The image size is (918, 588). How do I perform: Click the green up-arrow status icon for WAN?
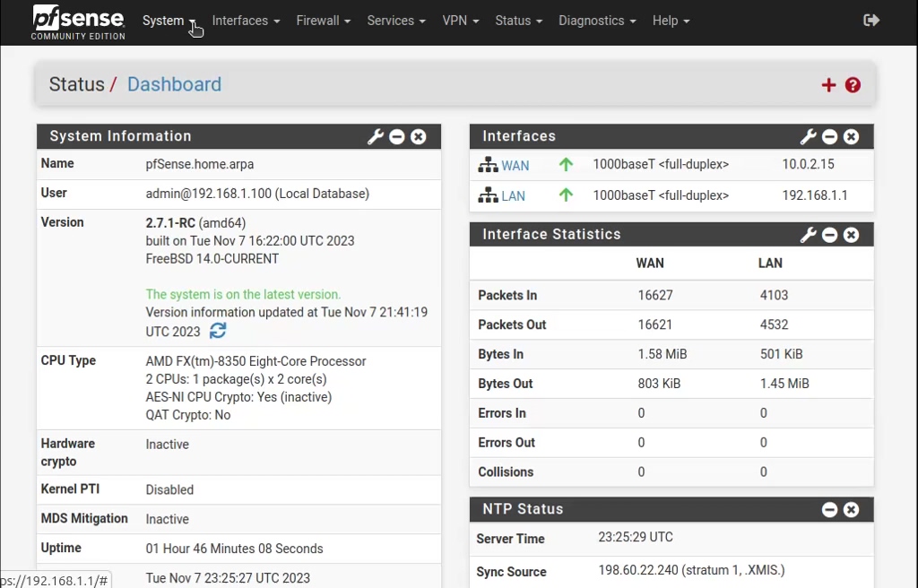pyautogui.click(x=565, y=165)
